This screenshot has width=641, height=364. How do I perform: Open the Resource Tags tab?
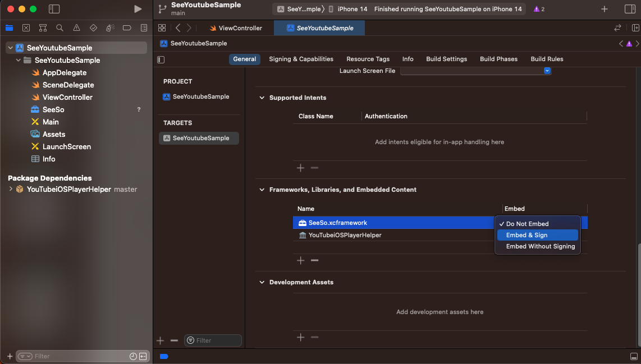368,59
